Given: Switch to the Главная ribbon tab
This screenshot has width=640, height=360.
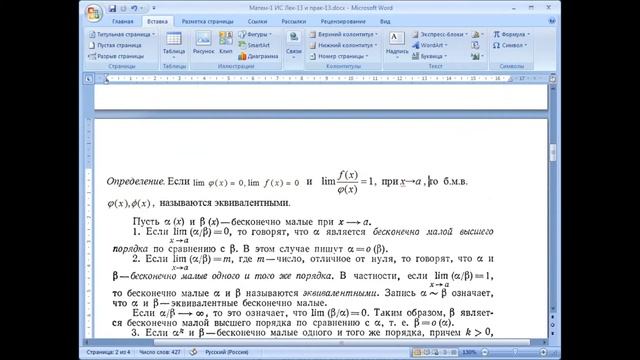Looking at the screenshot, I should [122, 21].
